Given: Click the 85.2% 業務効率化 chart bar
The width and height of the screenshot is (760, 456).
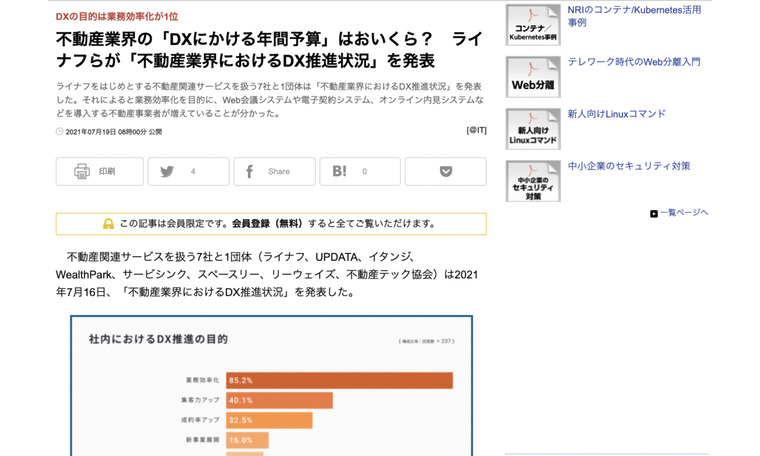Looking at the screenshot, I should pos(339,380).
